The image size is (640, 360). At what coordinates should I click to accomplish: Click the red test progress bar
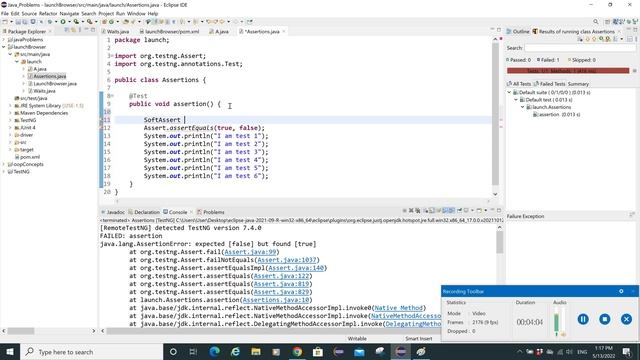pos(568,71)
